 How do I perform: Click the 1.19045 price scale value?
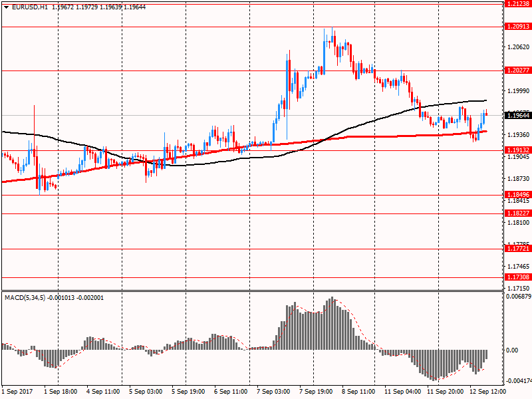[518, 157]
